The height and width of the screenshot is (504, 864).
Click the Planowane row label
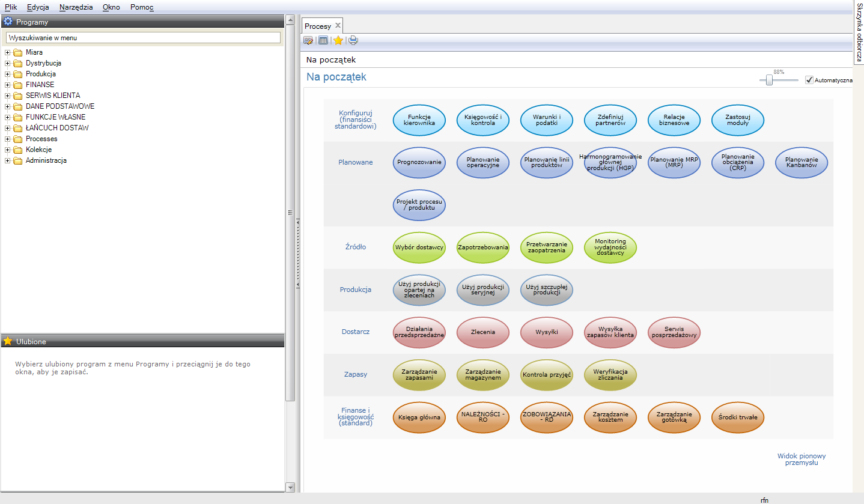click(x=356, y=162)
